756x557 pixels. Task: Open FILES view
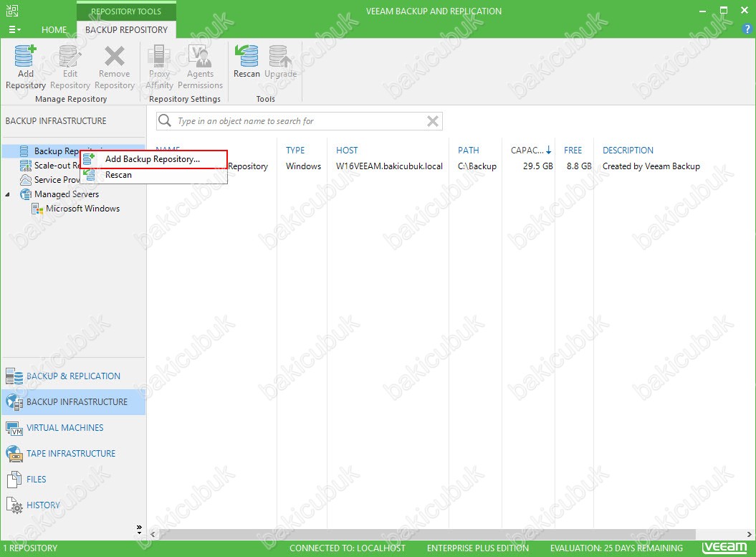tap(73, 480)
